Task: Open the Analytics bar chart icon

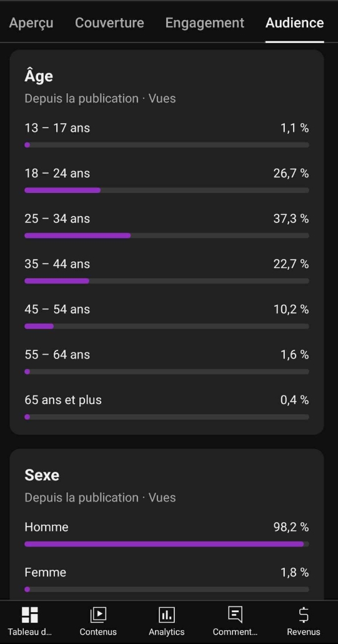Action: [166, 615]
